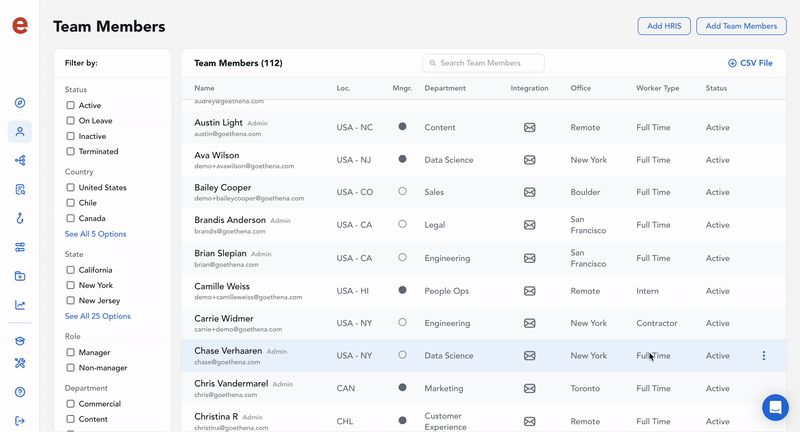
Task: Open the analytics chart sidebar icon
Action: [20, 305]
